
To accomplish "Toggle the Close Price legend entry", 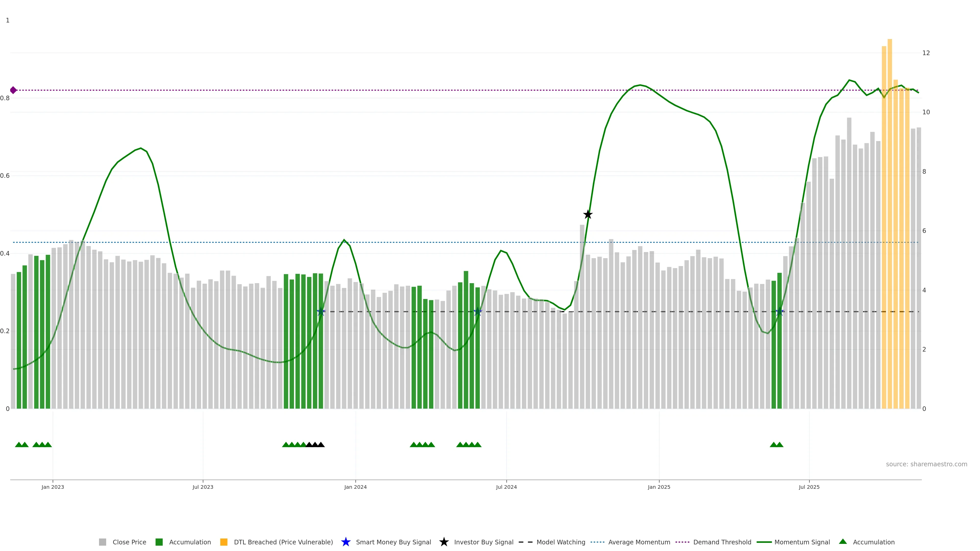I will 129,542.
